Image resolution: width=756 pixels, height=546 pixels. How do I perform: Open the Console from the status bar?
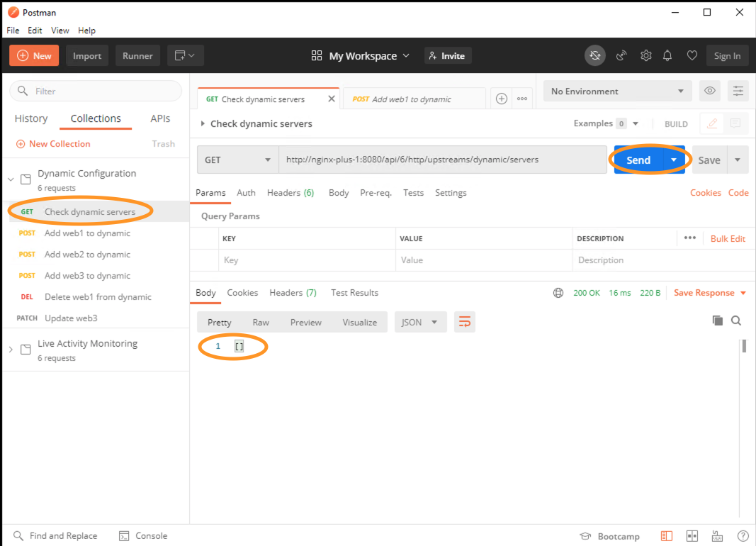pos(143,536)
